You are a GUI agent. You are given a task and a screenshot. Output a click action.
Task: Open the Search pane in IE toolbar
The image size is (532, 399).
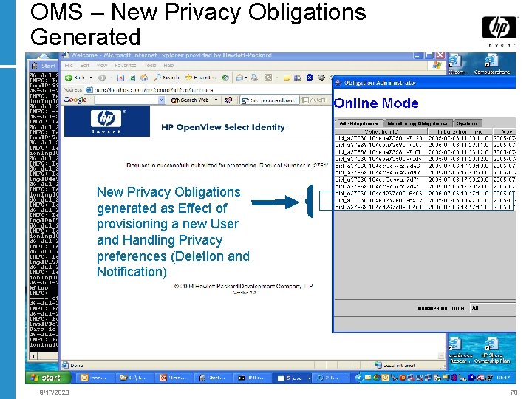[x=166, y=78]
